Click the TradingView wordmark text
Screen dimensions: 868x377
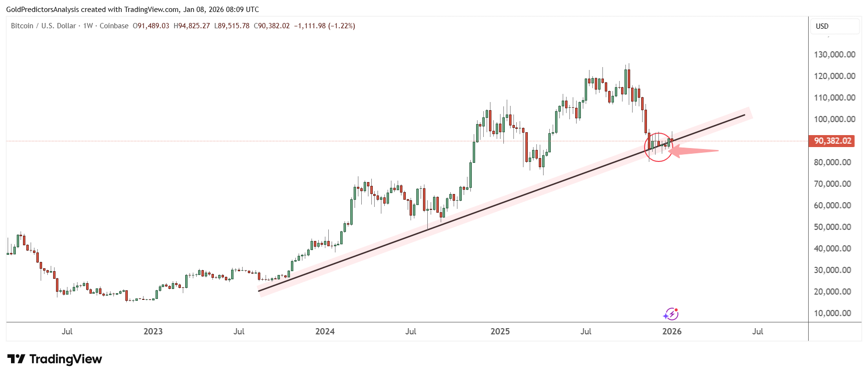point(66,359)
